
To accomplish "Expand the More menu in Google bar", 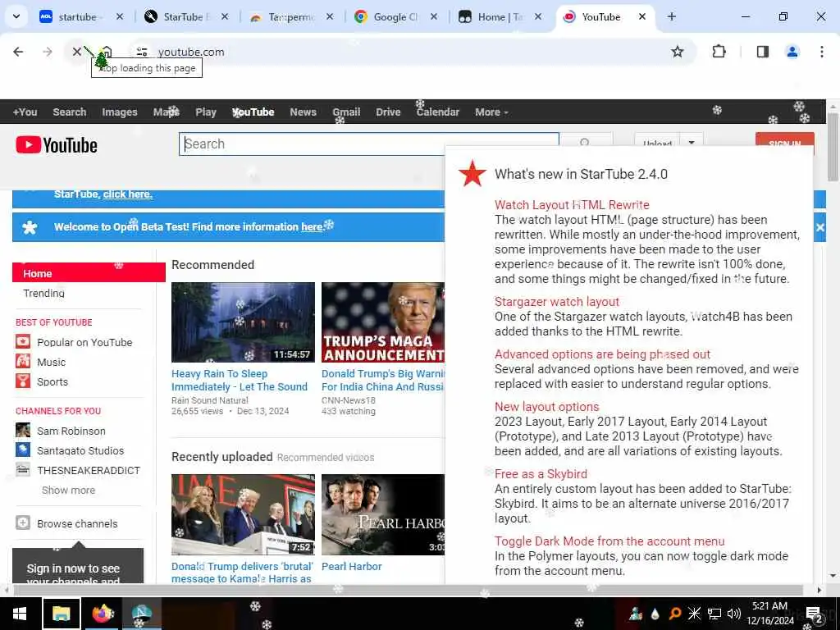I will click(x=491, y=112).
